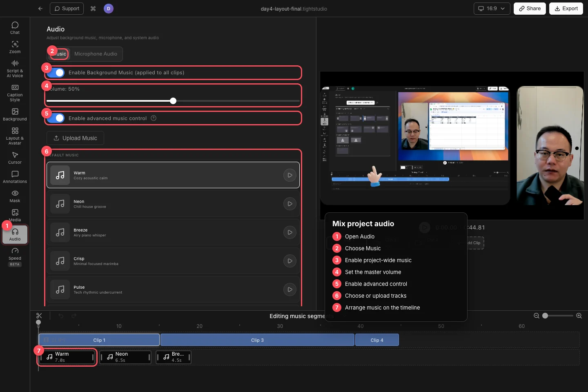The image size is (588, 392).
Task: Open the 16:9 aspect ratio dropdown
Action: [x=492, y=9]
